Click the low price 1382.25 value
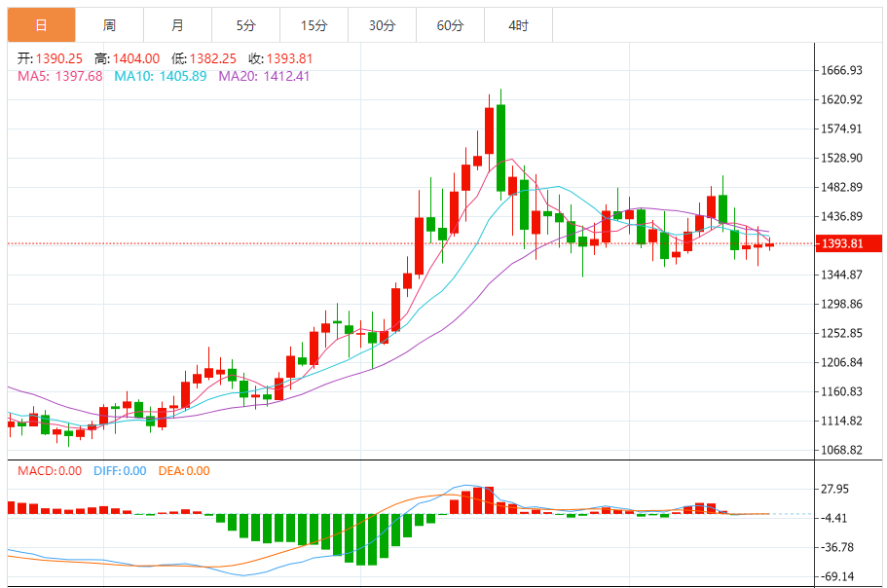This screenshot has width=887, height=588. coord(212,58)
